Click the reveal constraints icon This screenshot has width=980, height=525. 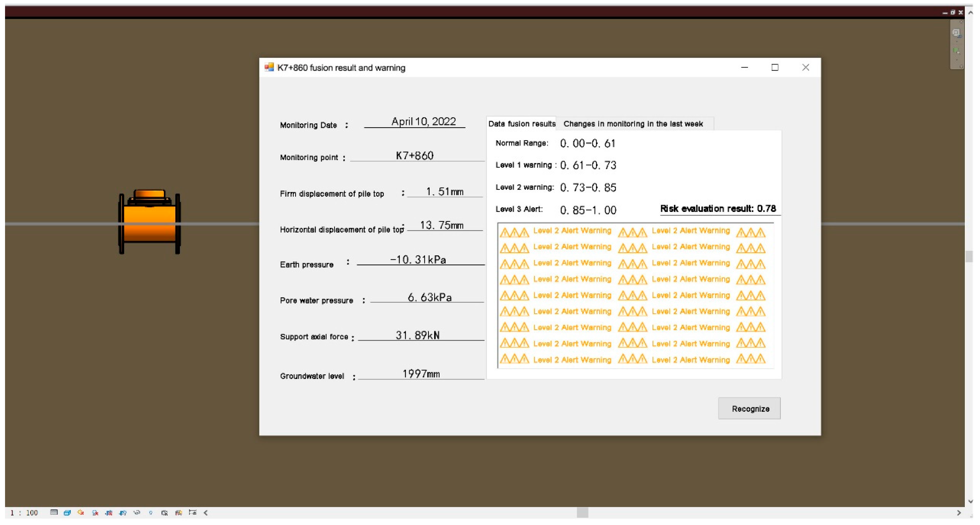point(192,512)
